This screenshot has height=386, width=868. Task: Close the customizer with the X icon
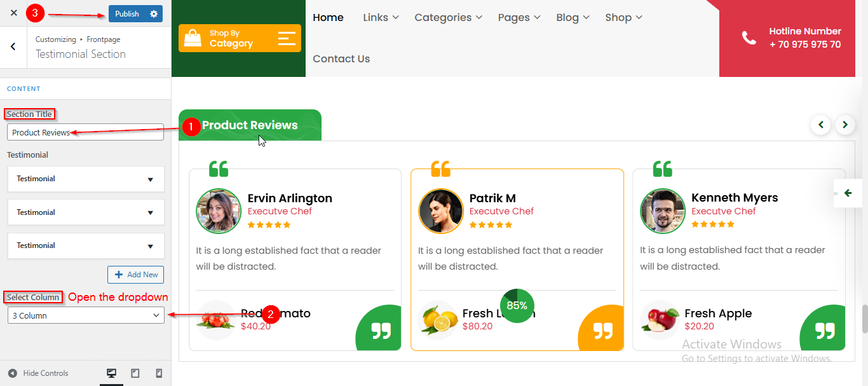pos(13,13)
